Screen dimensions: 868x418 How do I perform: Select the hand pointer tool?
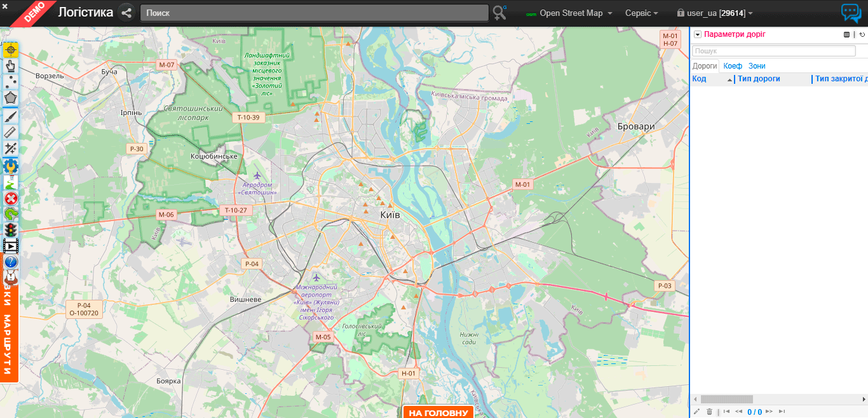11,65
